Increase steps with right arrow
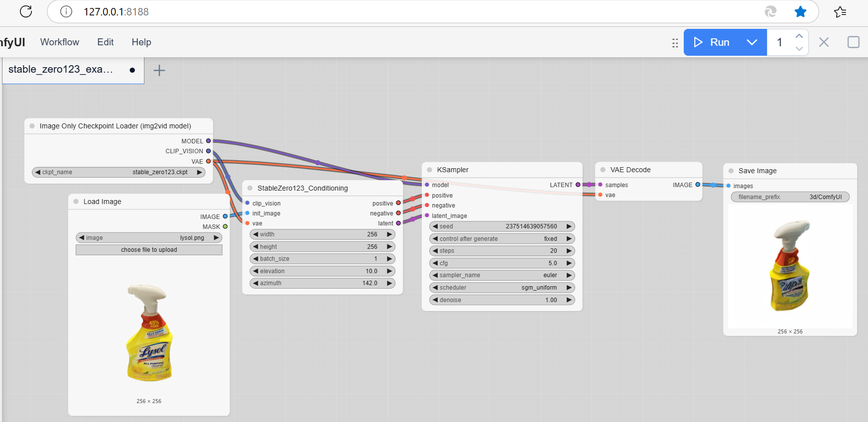Screen dimensions: 868x422 coord(569,251)
